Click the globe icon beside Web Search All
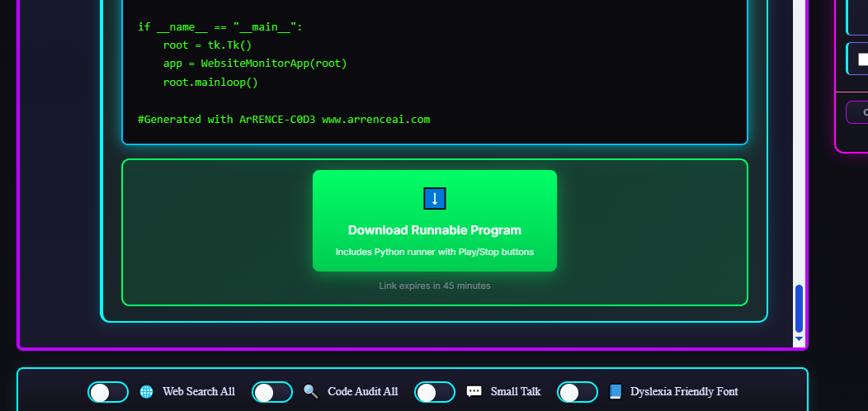Screen dimensions: 868x411 [146, 392]
